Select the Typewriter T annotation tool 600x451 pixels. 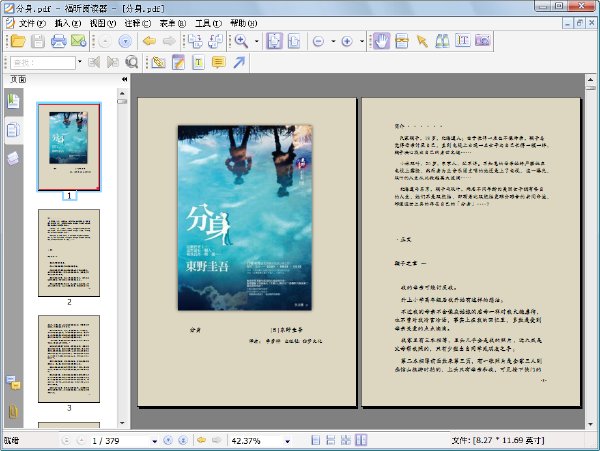pos(198,62)
